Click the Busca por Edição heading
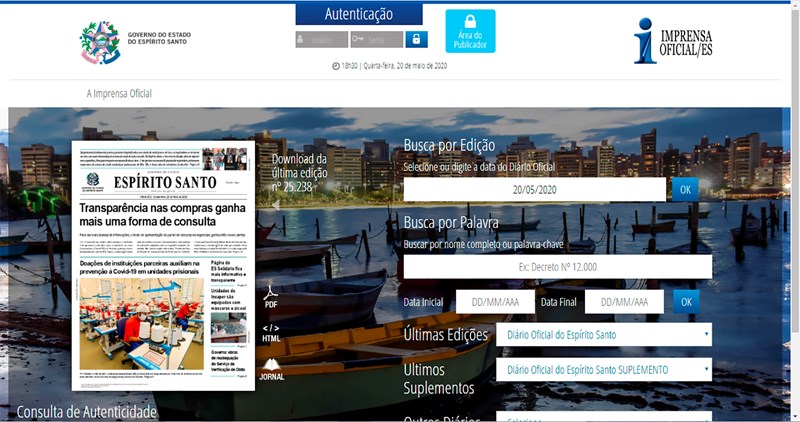Screen dimensions: 800x422 pos(449,145)
